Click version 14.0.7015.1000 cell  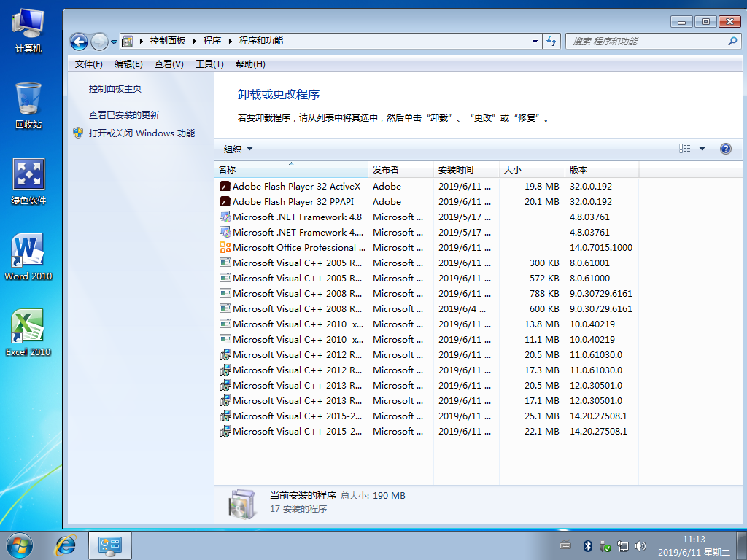tap(601, 248)
